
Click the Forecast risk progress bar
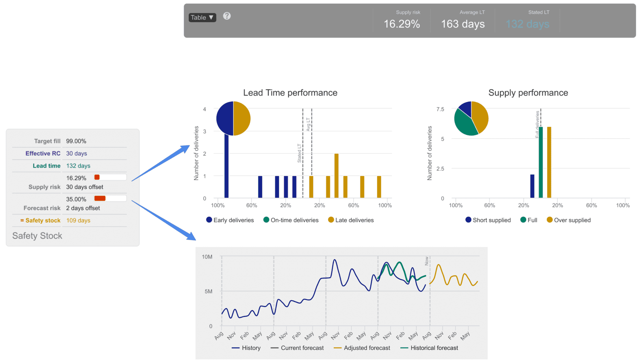coord(110,198)
